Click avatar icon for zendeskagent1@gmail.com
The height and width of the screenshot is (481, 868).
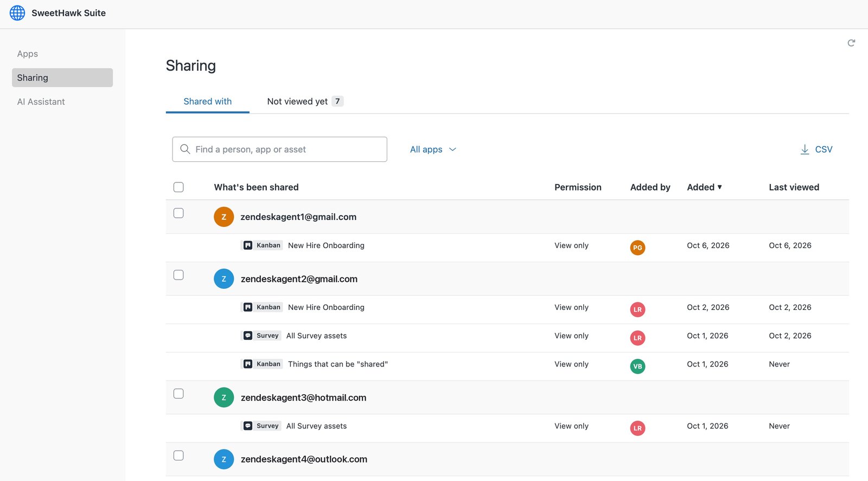[224, 217]
